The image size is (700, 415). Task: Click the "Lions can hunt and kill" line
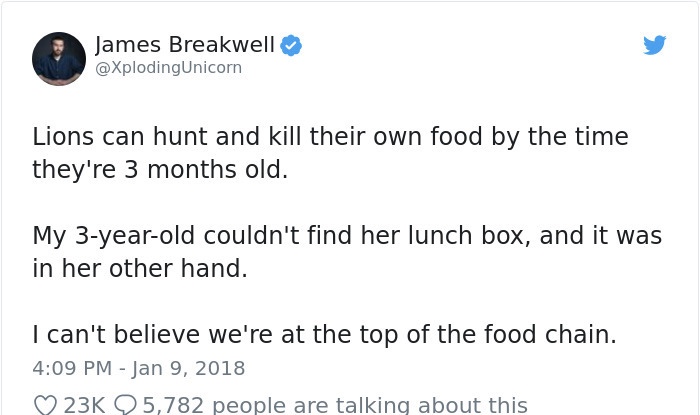click(x=330, y=136)
